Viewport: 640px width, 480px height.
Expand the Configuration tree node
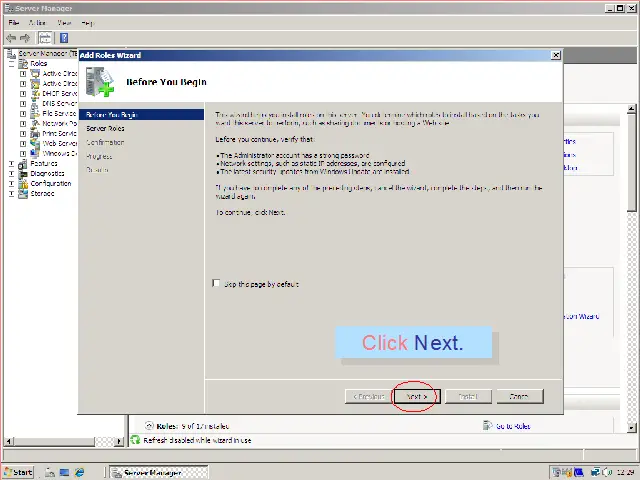[x=11, y=184]
